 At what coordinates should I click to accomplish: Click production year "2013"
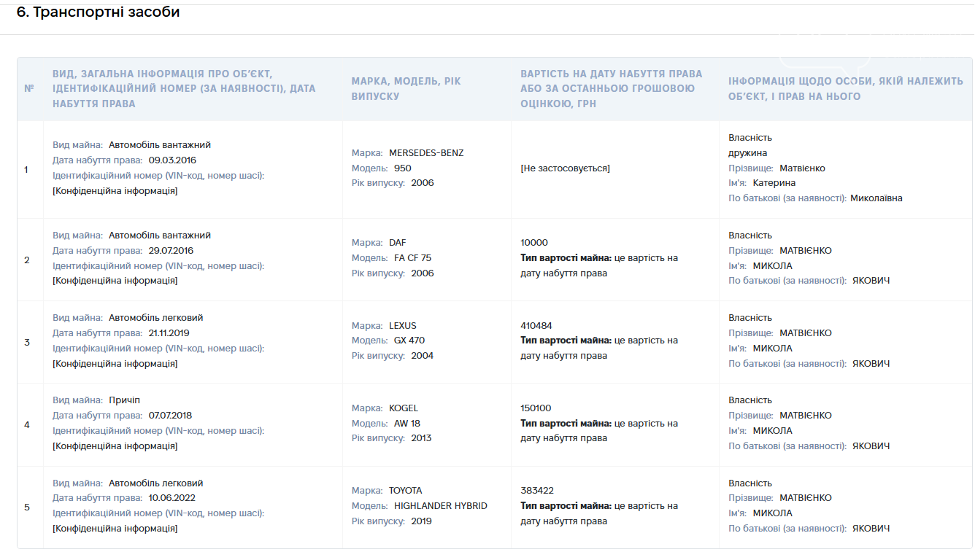click(421, 437)
